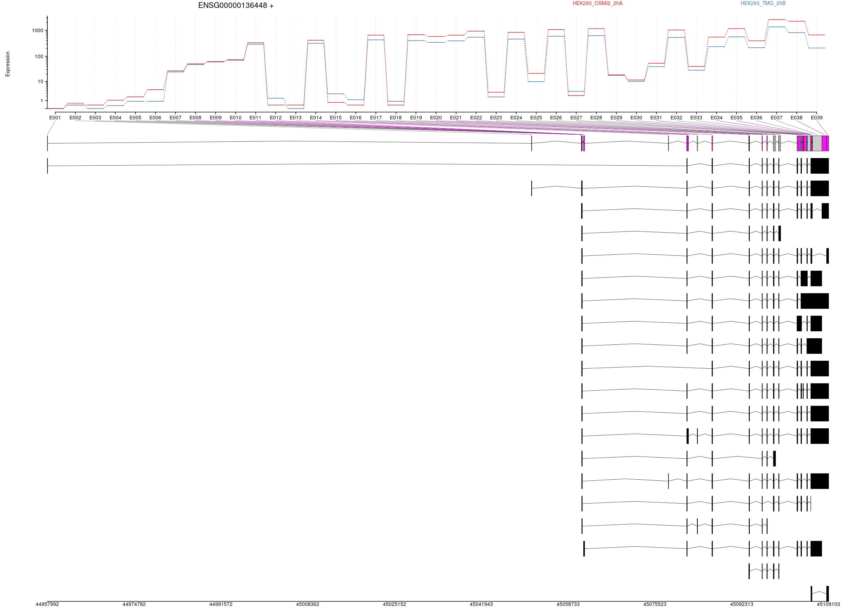This screenshot has width=868, height=611.
Task: Click exon label E021
Action: 456,118
